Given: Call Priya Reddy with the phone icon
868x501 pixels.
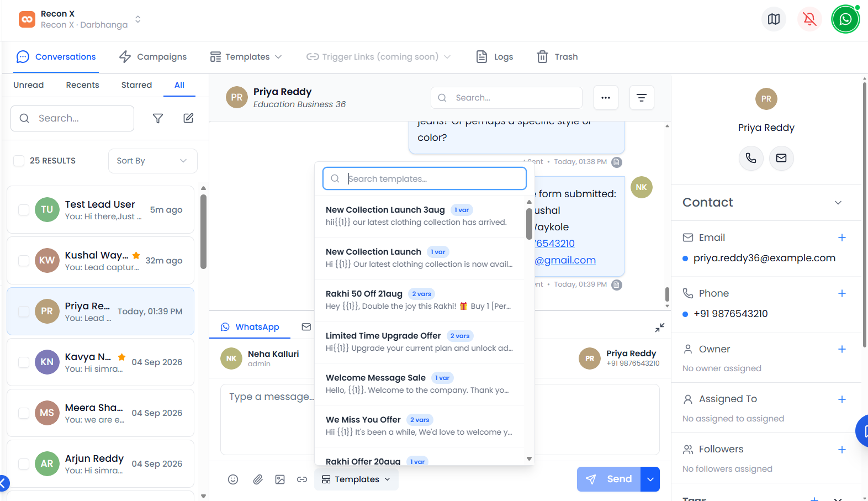Looking at the screenshot, I should coord(751,158).
